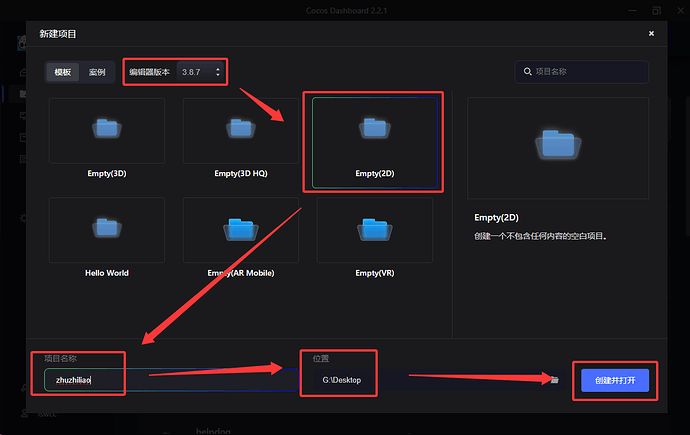Minimize the Cocos Dashboard window
The height and width of the screenshot is (435, 690).
(x=632, y=11)
